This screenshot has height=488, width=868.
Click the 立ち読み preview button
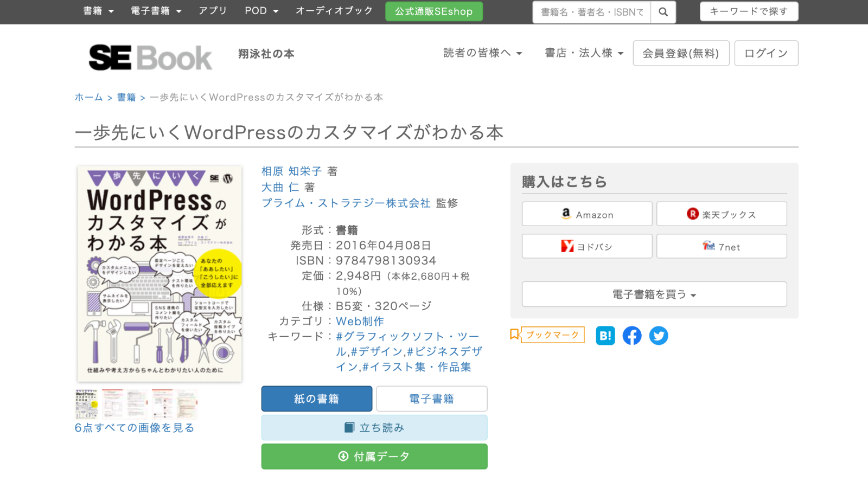[x=374, y=428]
